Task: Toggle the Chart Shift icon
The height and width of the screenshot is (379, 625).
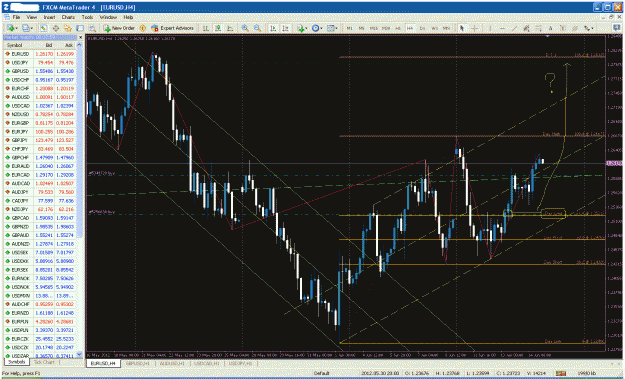Action: click(285, 28)
